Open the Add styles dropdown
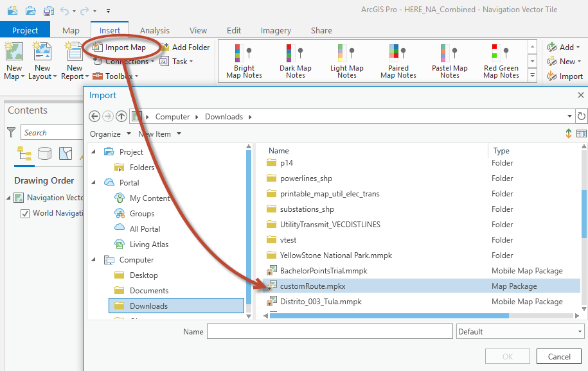Screen dimensions: 588x371 pos(563,47)
